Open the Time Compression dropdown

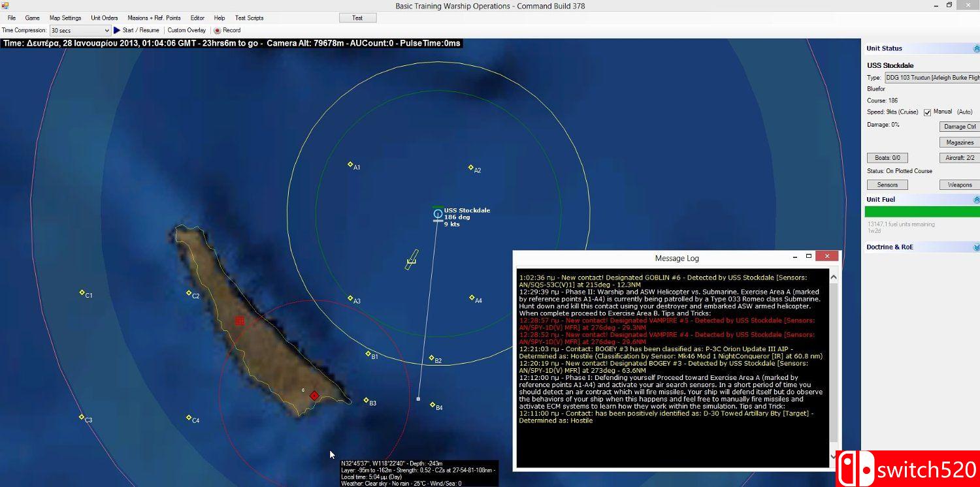[80, 30]
